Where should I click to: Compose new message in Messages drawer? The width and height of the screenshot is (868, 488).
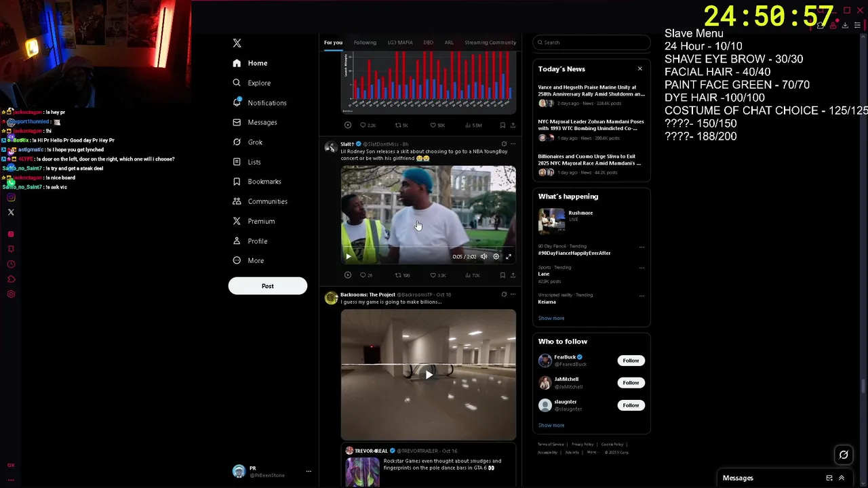coord(829,478)
